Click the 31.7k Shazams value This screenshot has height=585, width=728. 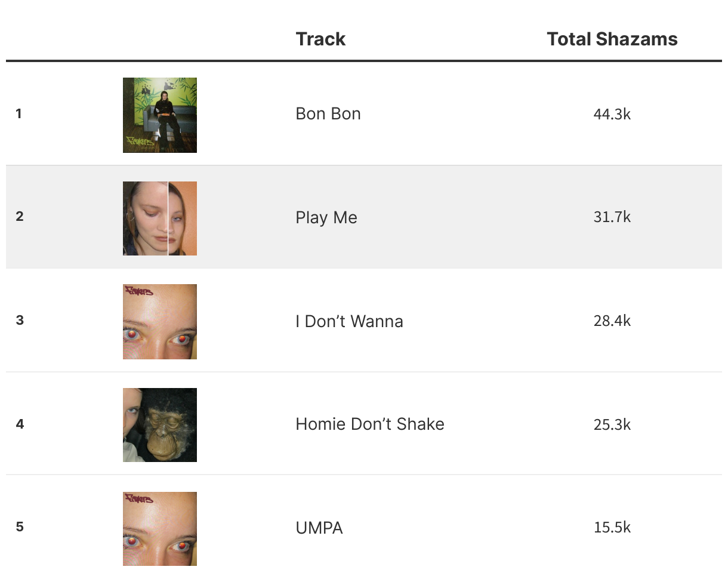(x=612, y=217)
